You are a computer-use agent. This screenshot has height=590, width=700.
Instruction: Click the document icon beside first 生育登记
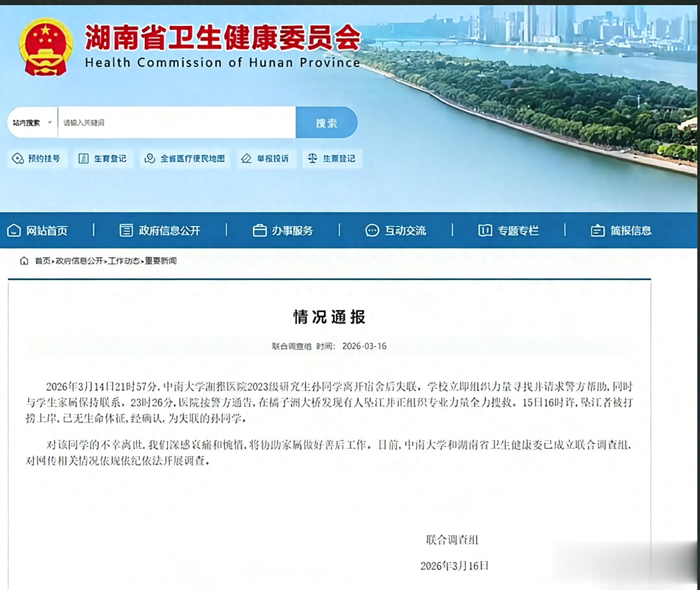pyautogui.click(x=83, y=158)
